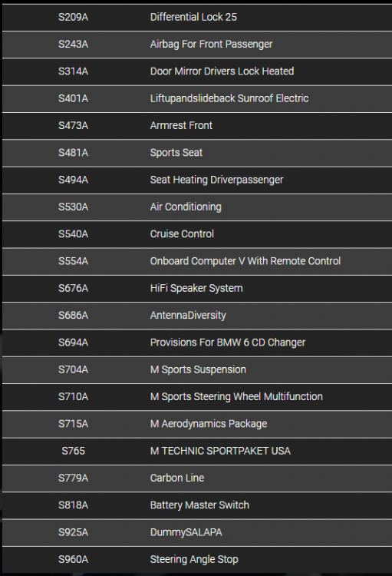392x576 pixels.
Task: Select Onboard Computer V With Remote Control
Action: 245,261
